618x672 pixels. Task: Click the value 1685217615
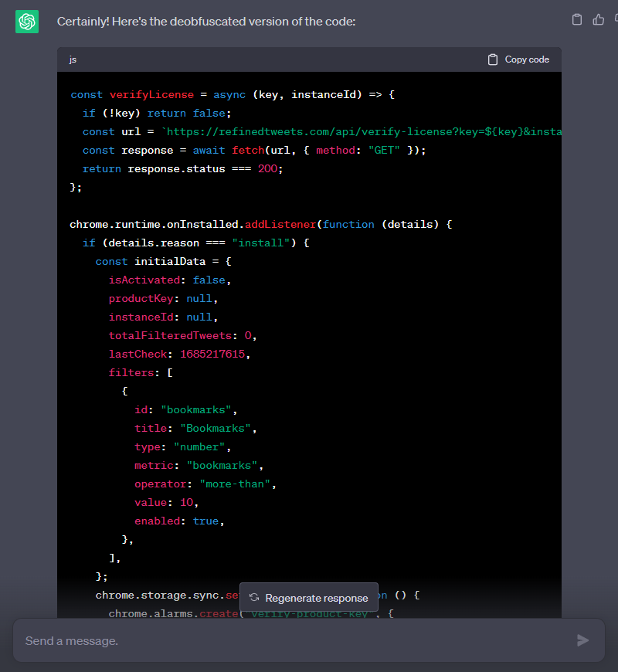[x=212, y=354]
